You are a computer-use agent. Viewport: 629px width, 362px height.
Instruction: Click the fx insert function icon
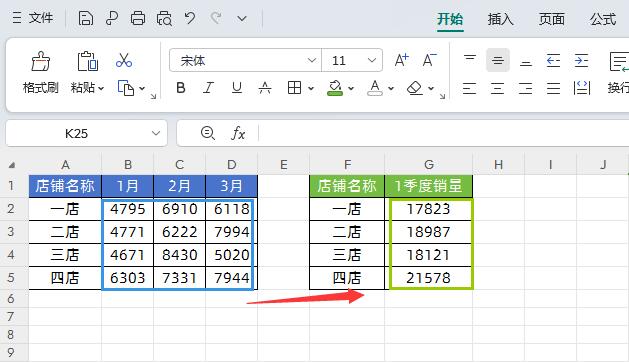(x=238, y=133)
